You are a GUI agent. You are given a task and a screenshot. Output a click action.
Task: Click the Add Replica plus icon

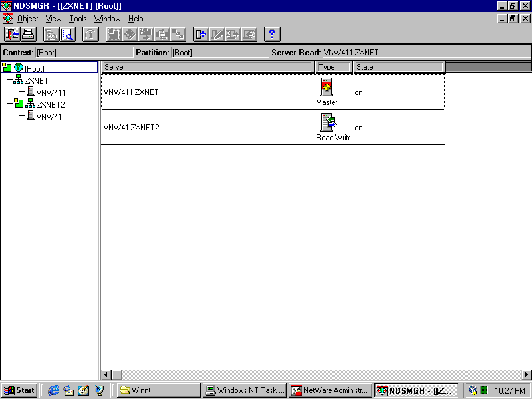(201, 35)
